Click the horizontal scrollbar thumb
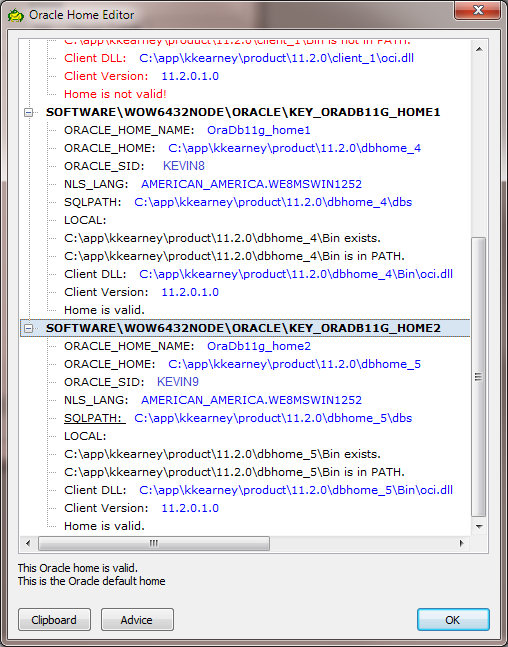Screen dimensions: 508x647 pyautogui.click(x=154, y=543)
